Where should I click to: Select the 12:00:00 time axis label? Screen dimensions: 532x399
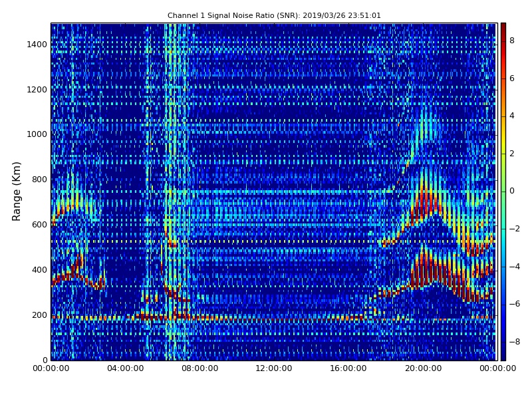[x=274, y=368]
